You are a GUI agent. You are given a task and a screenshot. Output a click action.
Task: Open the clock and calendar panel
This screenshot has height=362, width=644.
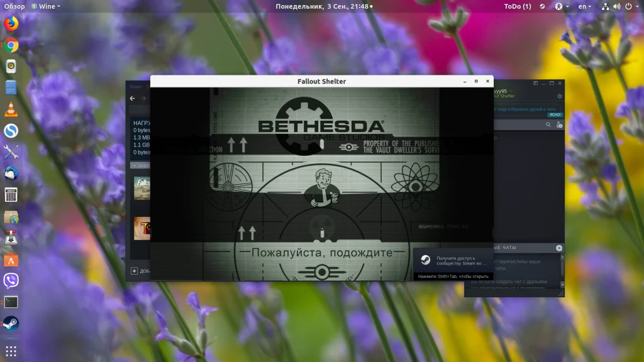pos(324,6)
